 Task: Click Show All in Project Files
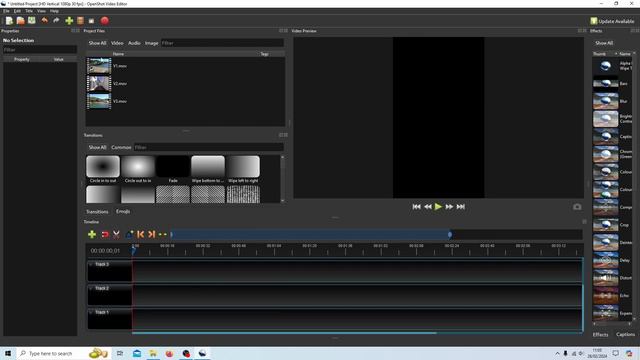pyautogui.click(x=97, y=43)
